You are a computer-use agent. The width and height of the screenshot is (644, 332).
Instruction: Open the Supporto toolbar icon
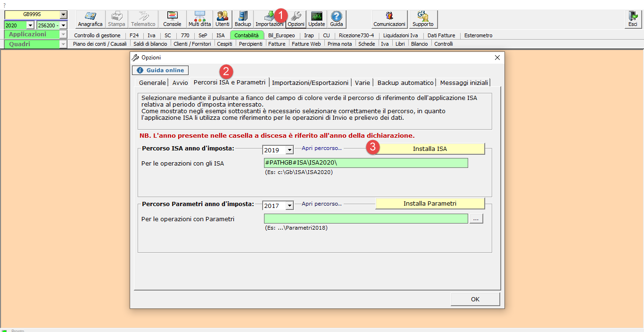point(422,19)
